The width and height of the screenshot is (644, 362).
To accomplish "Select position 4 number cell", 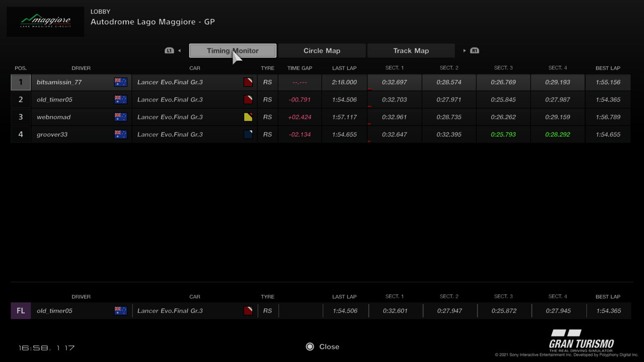I will click(x=21, y=134).
